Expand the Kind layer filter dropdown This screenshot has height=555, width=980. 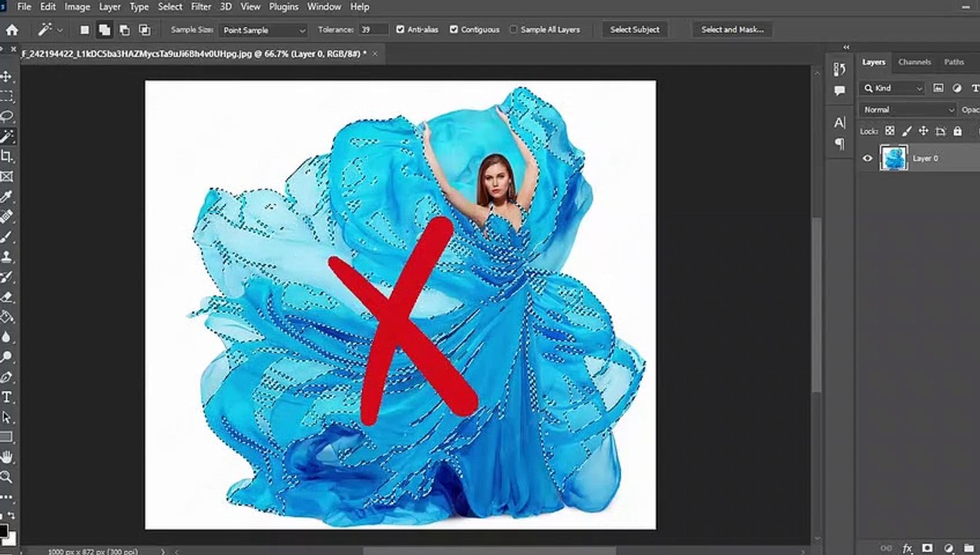[x=892, y=88]
